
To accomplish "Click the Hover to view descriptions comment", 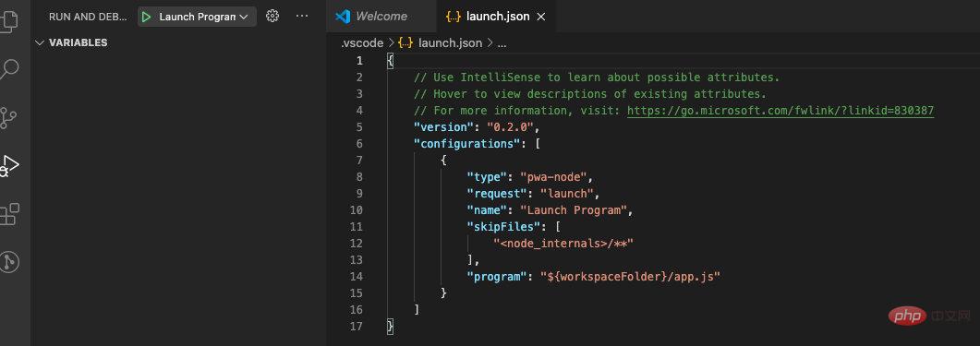I will pyautogui.click(x=590, y=94).
